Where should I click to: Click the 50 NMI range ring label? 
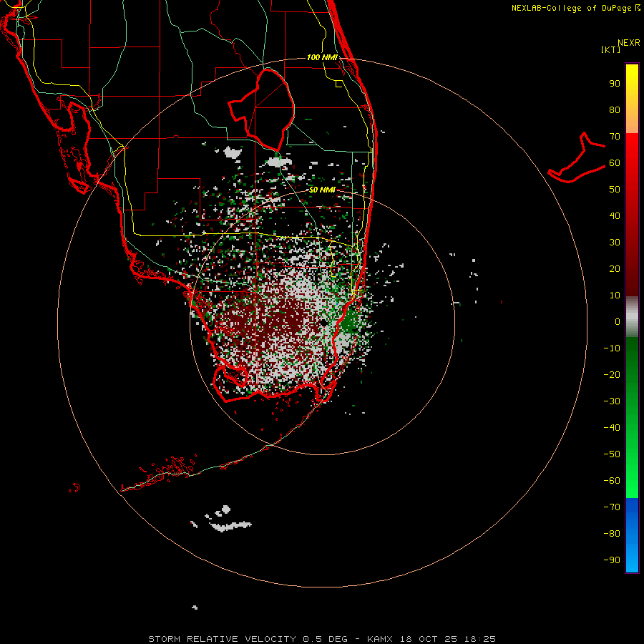(322, 190)
